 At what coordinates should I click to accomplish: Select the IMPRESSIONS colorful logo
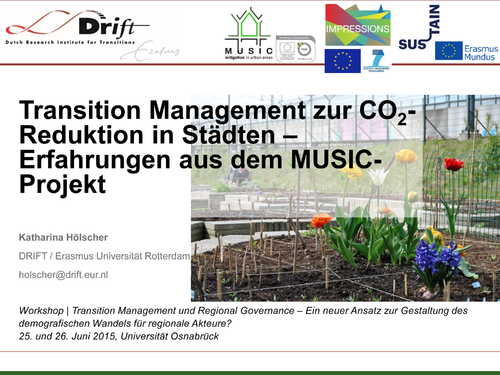pos(358,25)
